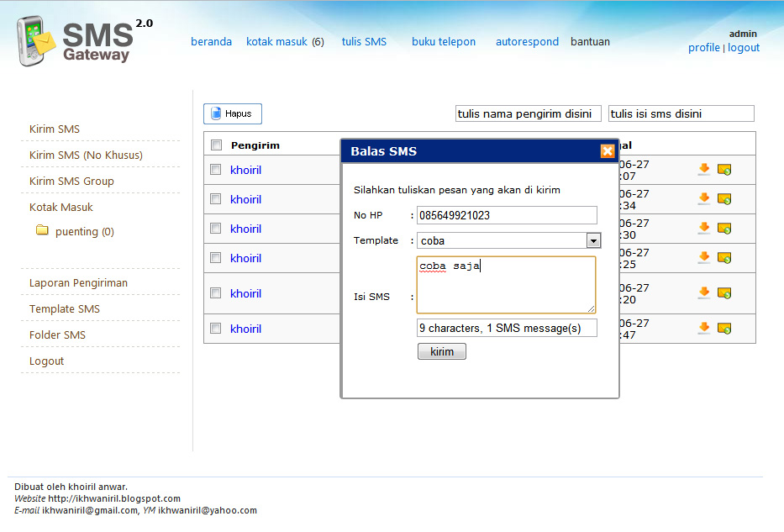Open the admin profile link
Viewport: 784px width, 532px height.
click(x=703, y=48)
